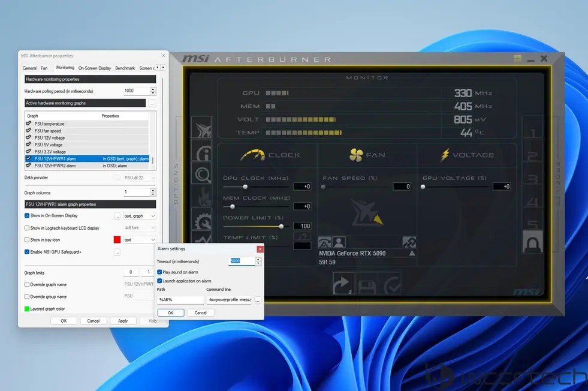Click the polling period spinner arrows
Viewport: 588px width, 391px height.
pos(153,91)
